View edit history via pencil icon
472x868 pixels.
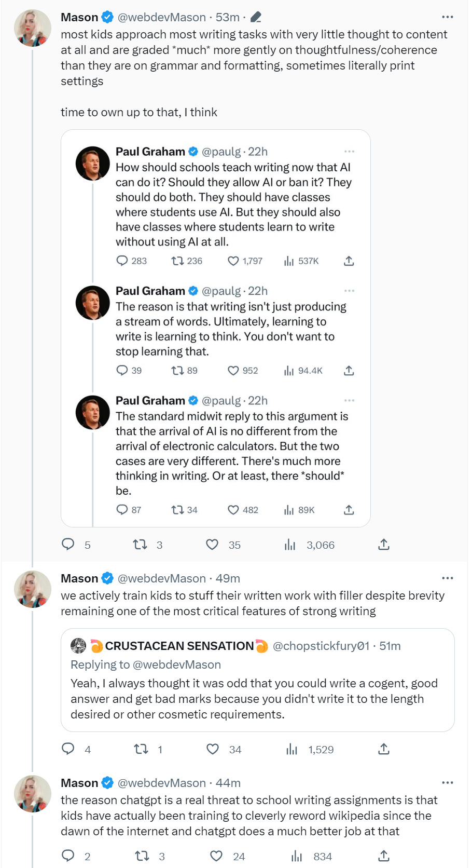tap(255, 18)
